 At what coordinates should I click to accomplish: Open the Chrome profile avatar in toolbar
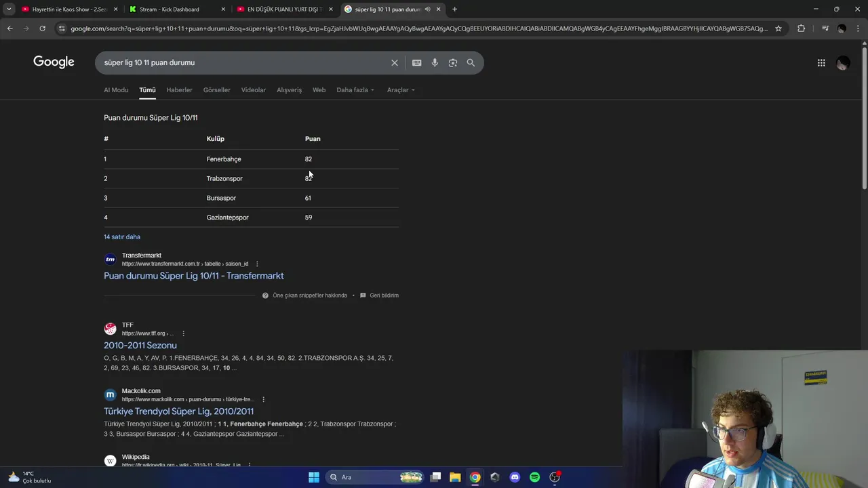point(842,28)
